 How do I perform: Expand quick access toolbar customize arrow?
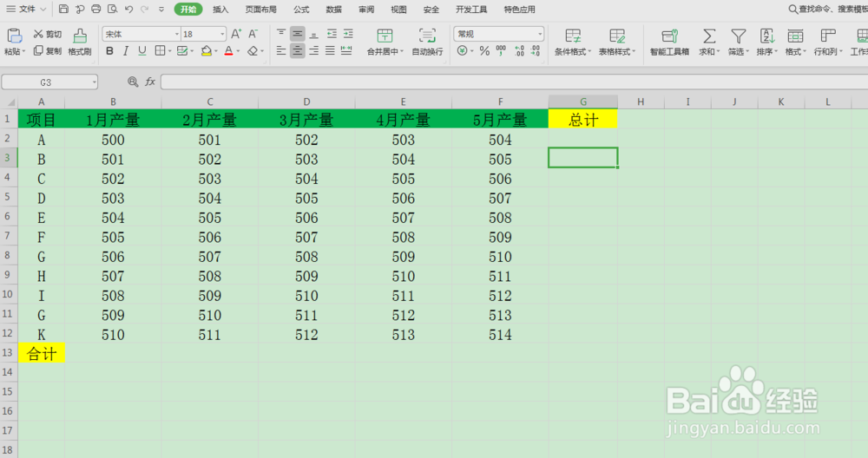pos(161,10)
